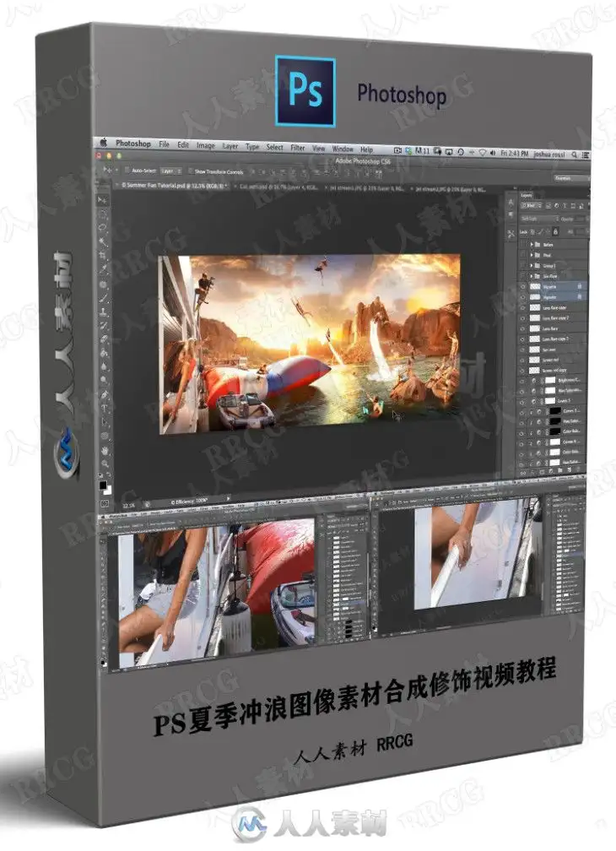Open the Auto-Select Layer dropdown
This screenshot has height=851, width=616.
(x=171, y=171)
